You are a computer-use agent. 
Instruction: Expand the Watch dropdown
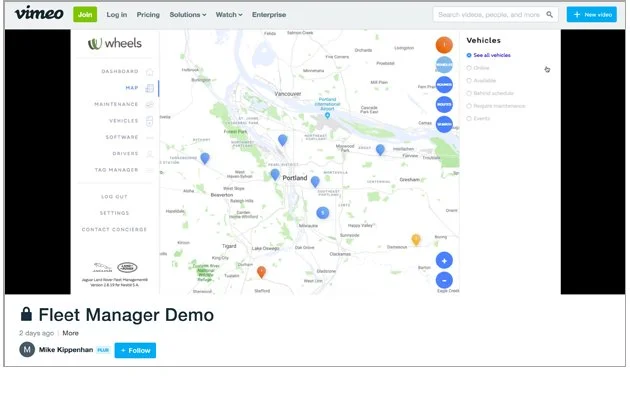coord(229,14)
